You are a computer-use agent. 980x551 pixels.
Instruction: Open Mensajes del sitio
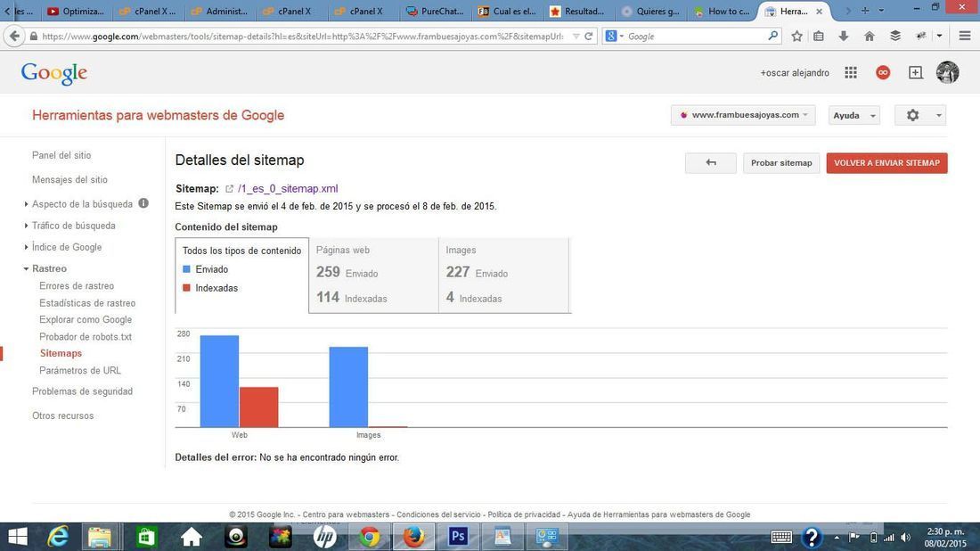pos(69,179)
